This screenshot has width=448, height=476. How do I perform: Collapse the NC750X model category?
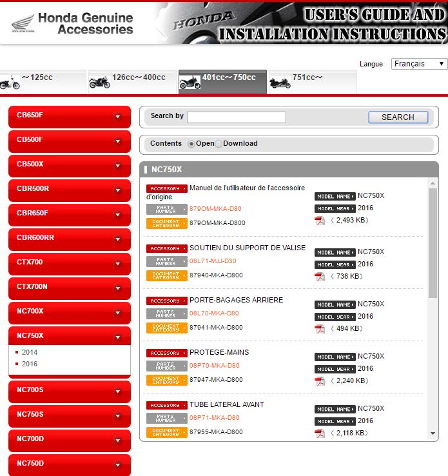(69, 336)
